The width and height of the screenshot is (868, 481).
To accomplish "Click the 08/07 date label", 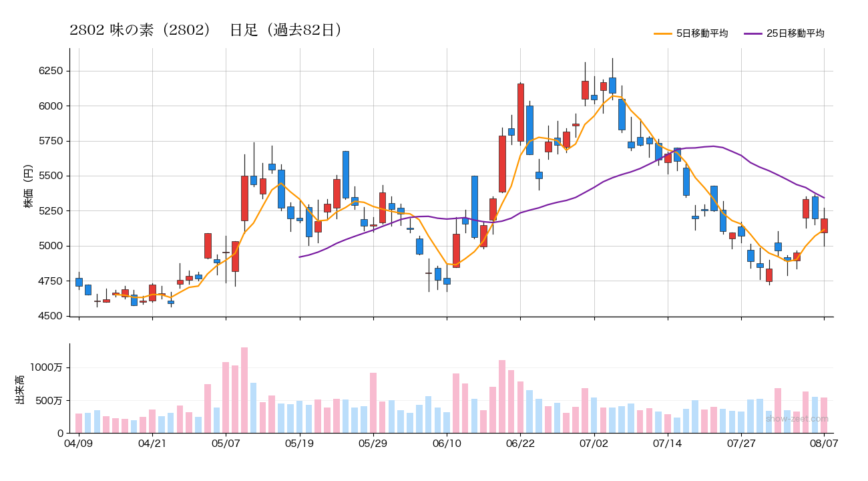I will click(824, 443).
